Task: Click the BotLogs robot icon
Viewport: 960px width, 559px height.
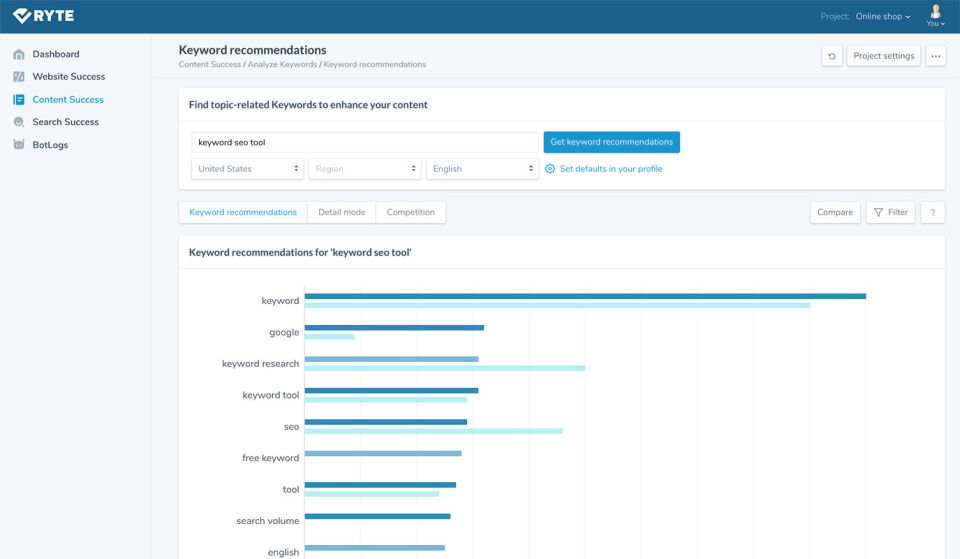Action: (19, 145)
